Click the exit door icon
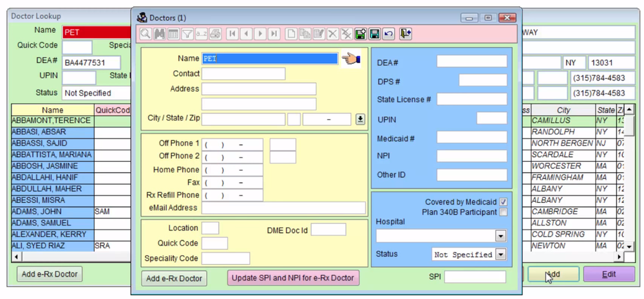Viewport: 644px width, 299px height. coord(405,34)
